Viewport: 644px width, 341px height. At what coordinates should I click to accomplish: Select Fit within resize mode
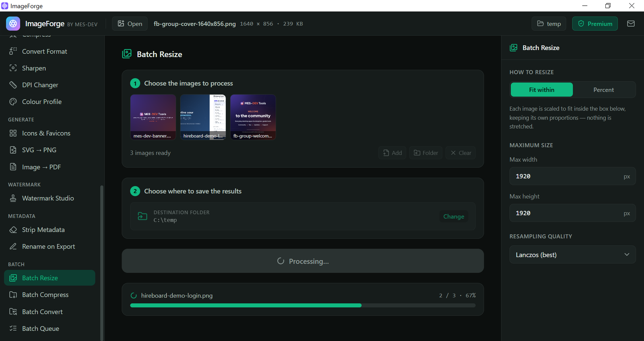point(541,90)
